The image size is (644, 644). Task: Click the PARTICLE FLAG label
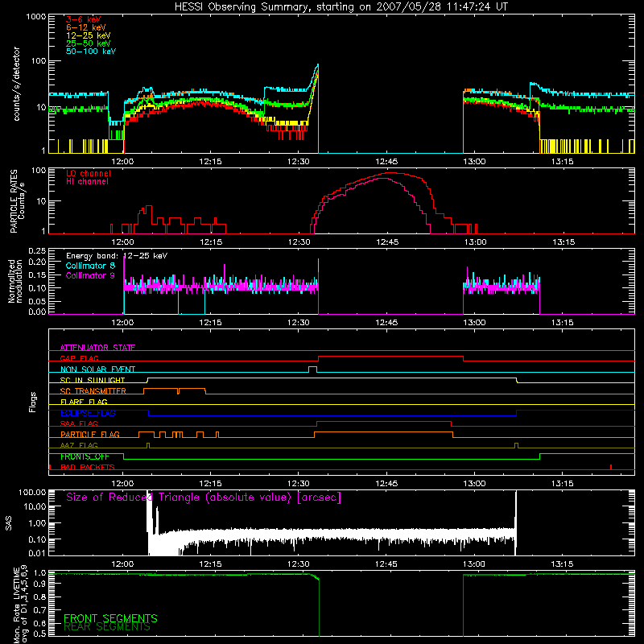(90, 435)
